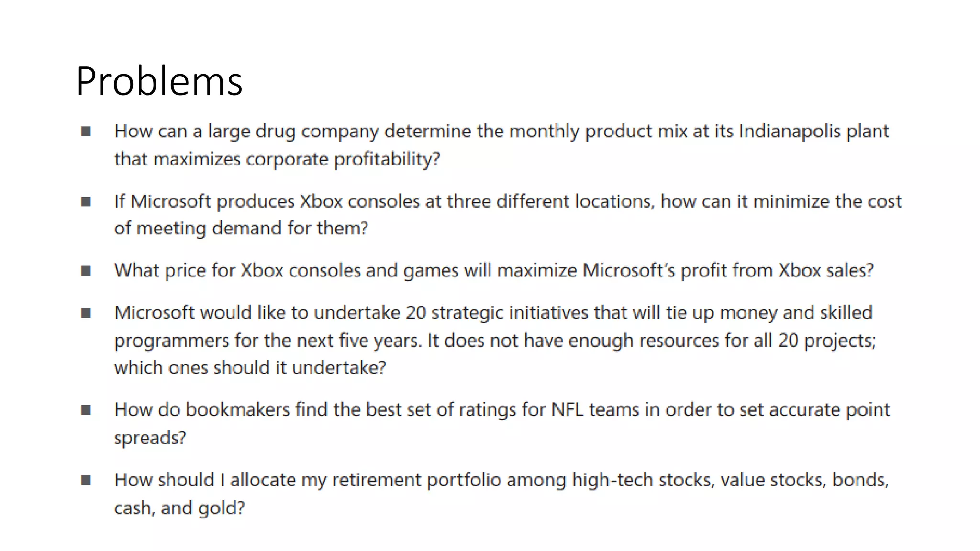The height and width of the screenshot is (551, 980).
Task: Click the line about programmers for five years
Action: click(495, 341)
